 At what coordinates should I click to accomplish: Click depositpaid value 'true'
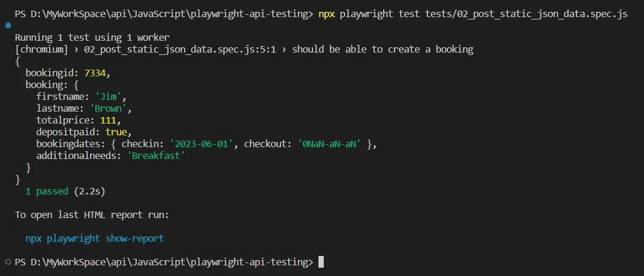tap(116, 132)
